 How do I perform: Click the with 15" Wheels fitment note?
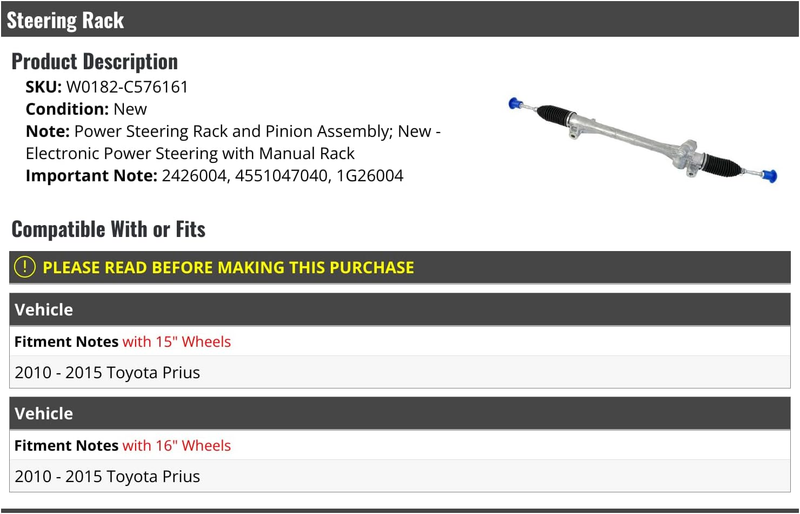pyautogui.click(x=177, y=341)
